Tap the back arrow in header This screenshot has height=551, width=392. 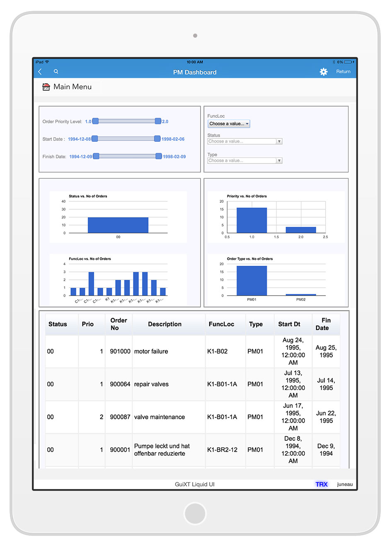[x=40, y=72]
